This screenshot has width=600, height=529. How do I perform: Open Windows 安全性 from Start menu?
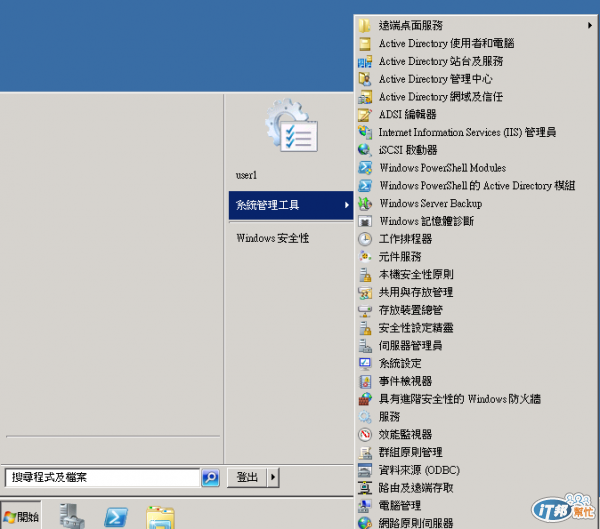272,238
